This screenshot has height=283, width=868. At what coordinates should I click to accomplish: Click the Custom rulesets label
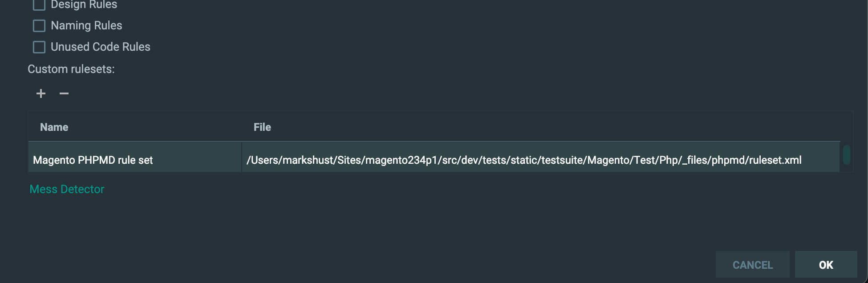(71, 69)
